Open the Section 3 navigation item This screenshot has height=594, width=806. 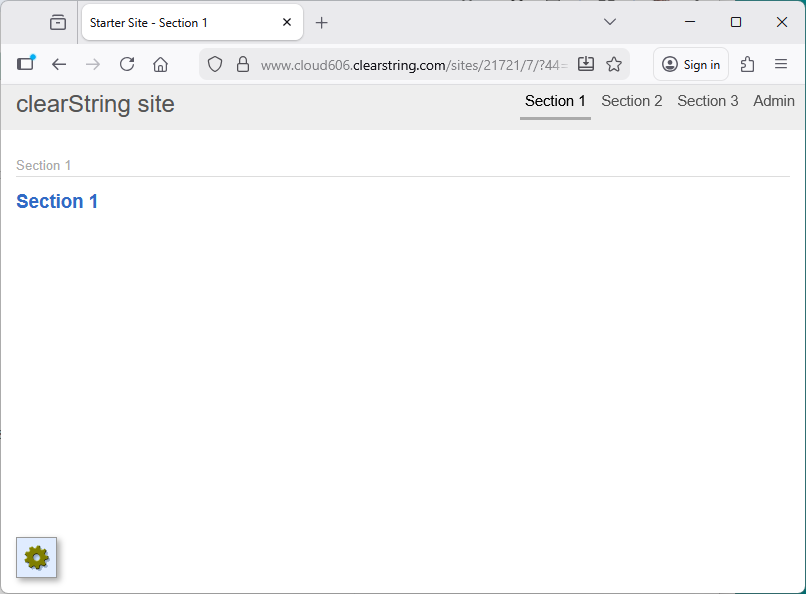tap(707, 101)
